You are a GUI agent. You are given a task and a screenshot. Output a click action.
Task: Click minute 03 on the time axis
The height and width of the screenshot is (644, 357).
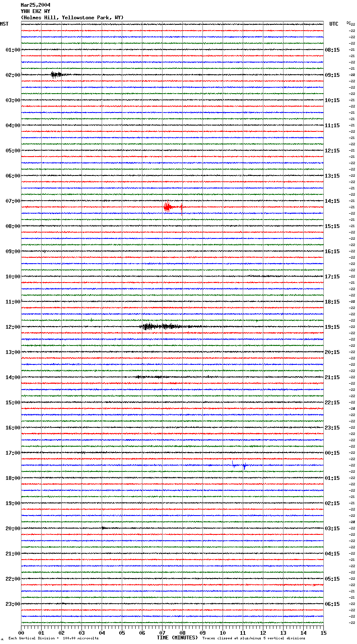(81, 633)
